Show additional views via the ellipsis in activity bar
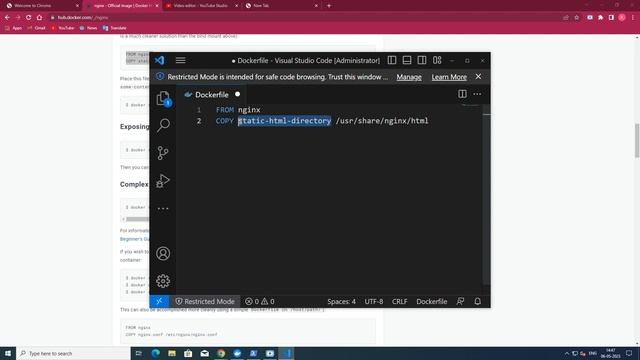The image size is (640, 360). tap(163, 209)
